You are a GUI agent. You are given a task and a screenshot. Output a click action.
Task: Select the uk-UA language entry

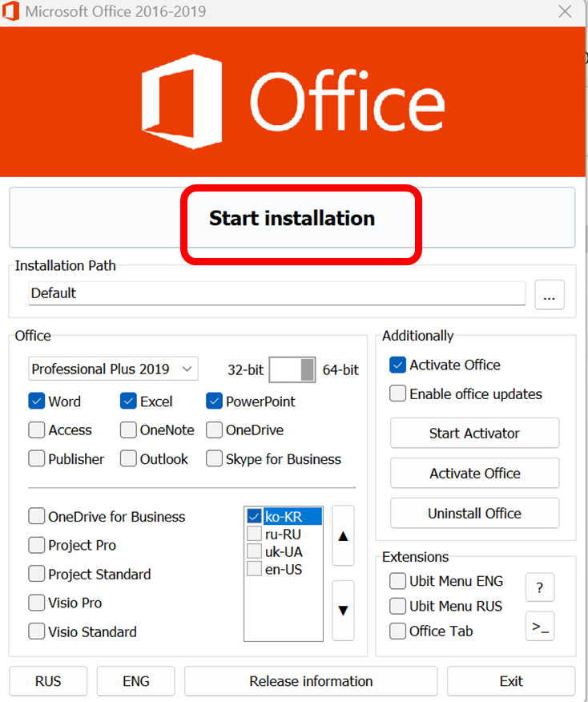[x=284, y=551]
